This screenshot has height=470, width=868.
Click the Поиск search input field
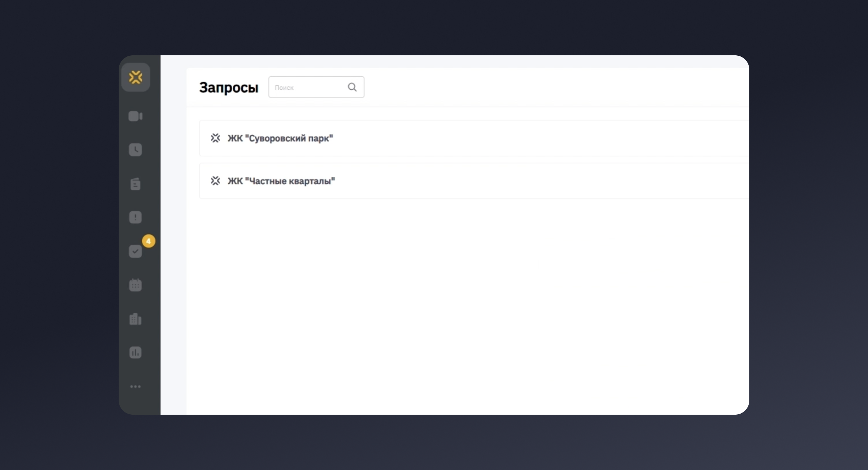[x=309, y=87]
